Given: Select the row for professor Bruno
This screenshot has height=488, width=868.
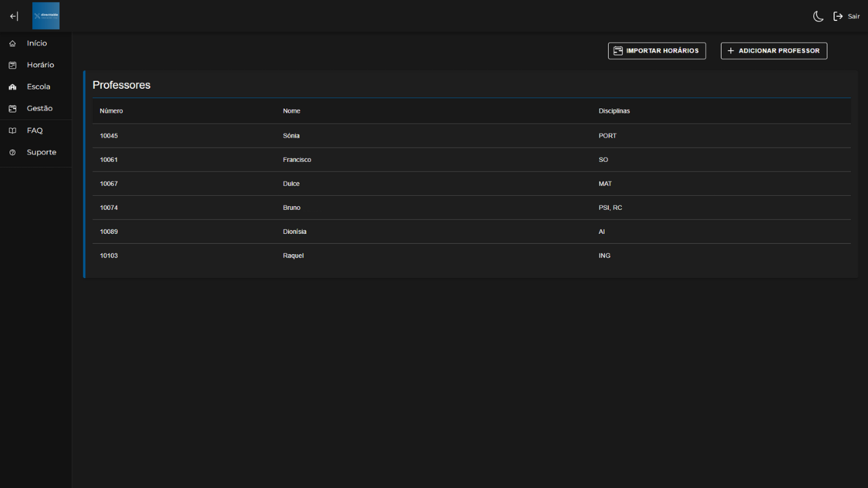Looking at the screenshot, I should click(292, 207).
